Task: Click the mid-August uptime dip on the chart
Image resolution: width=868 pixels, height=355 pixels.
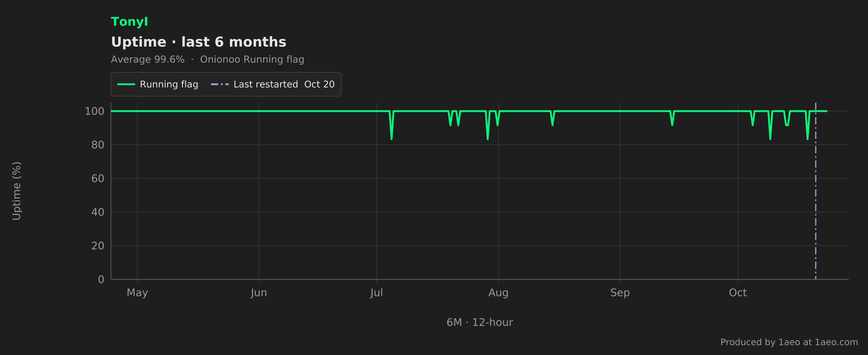Action: 553,119
